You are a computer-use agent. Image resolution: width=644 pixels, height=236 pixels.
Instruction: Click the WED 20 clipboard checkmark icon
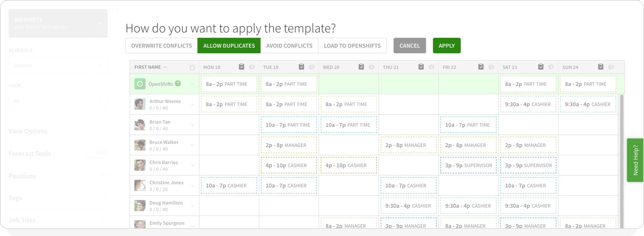361,67
